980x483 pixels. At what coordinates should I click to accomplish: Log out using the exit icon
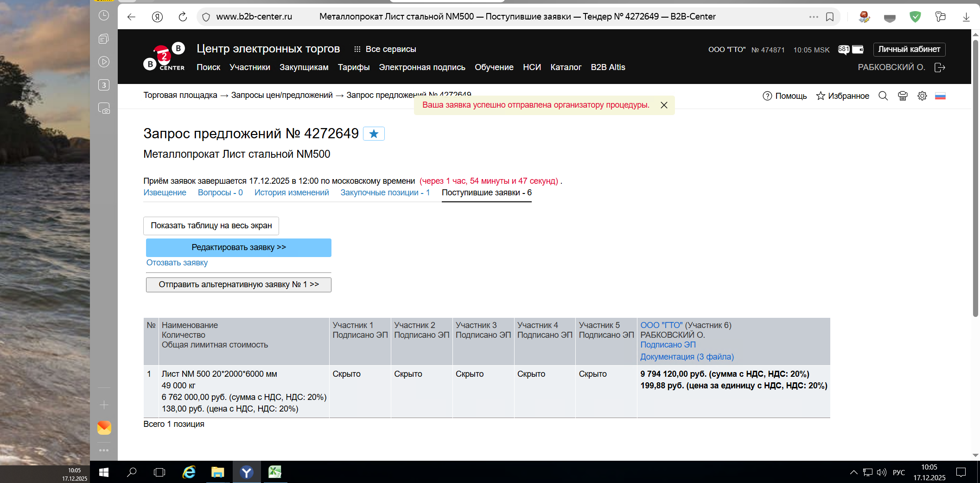click(x=940, y=67)
